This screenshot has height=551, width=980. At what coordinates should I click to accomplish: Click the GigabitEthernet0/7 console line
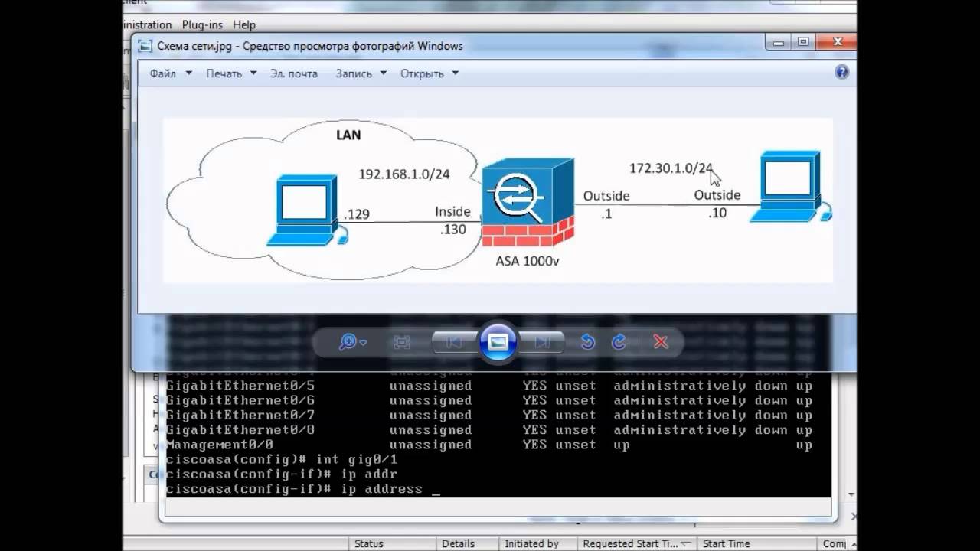coord(489,415)
